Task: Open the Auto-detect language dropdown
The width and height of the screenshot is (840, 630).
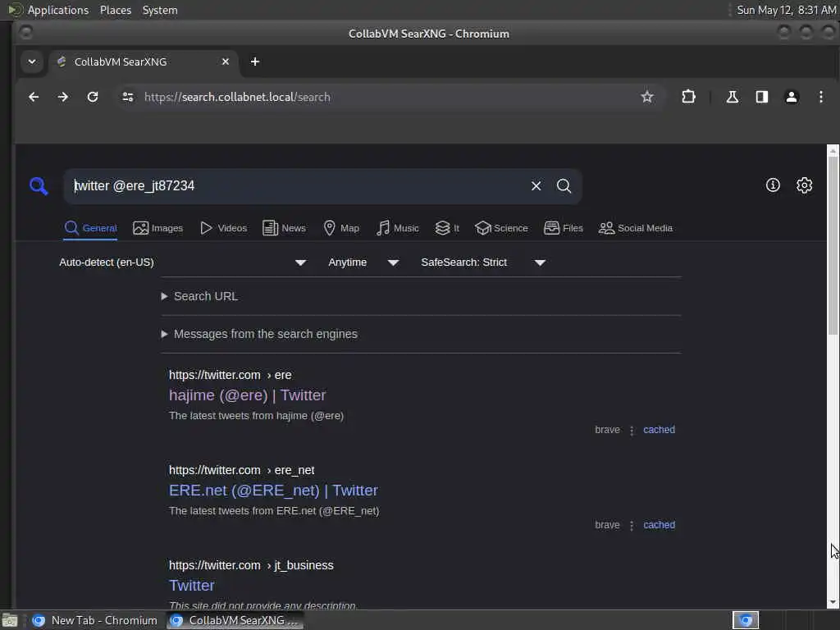Action: click(x=182, y=262)
